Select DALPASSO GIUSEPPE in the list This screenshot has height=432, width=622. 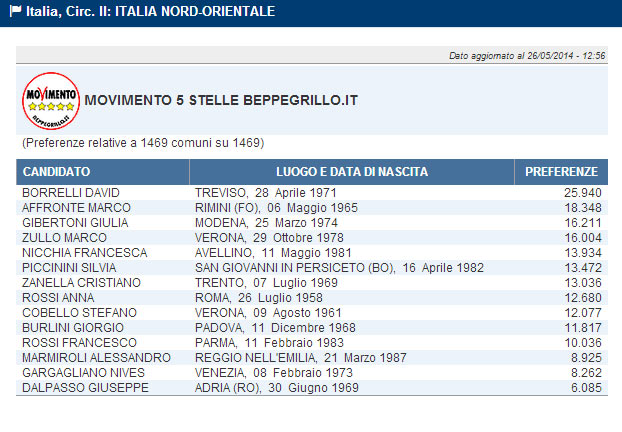click(x=80, y=387)
